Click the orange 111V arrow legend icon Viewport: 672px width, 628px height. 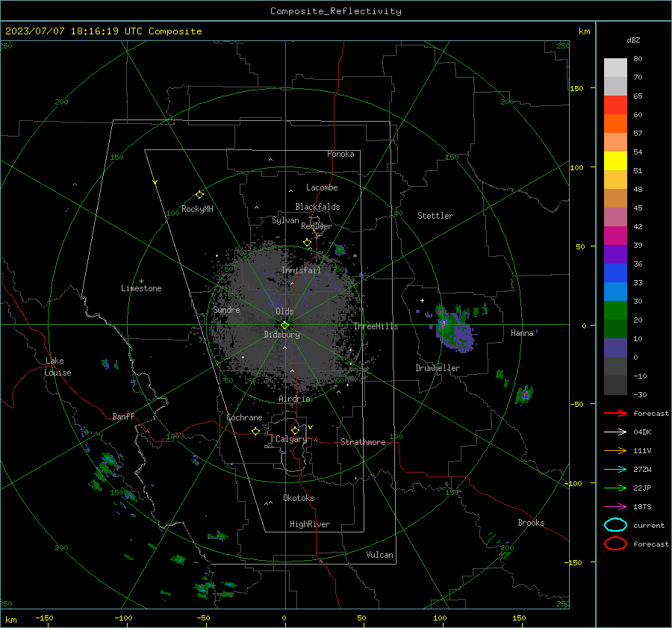[x=615, y=450]
